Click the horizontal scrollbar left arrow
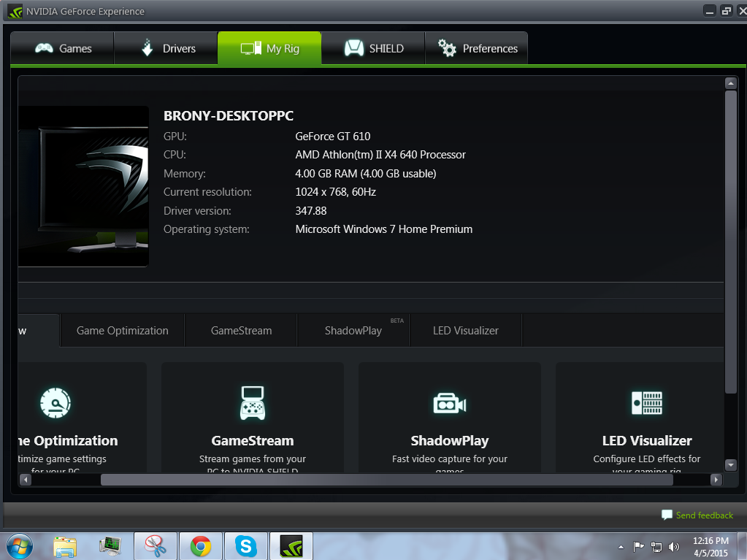The image size is (747, 560). point(26,480)
